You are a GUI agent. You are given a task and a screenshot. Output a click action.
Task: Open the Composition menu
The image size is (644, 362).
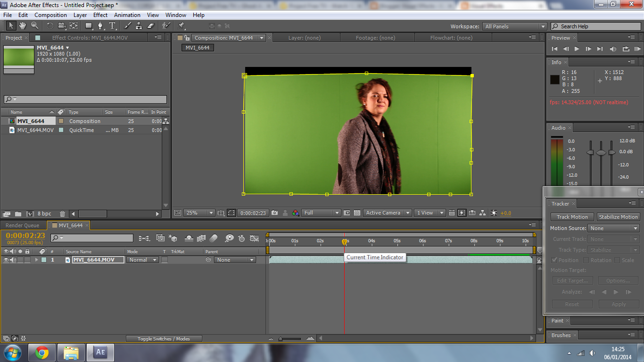pyautogui.click(x=50, y=15)
